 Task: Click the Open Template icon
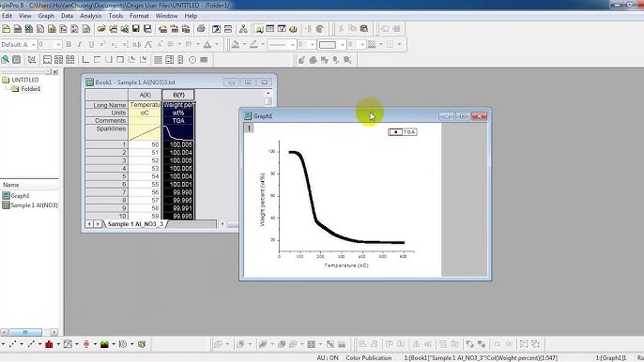[x=113, y=29]
